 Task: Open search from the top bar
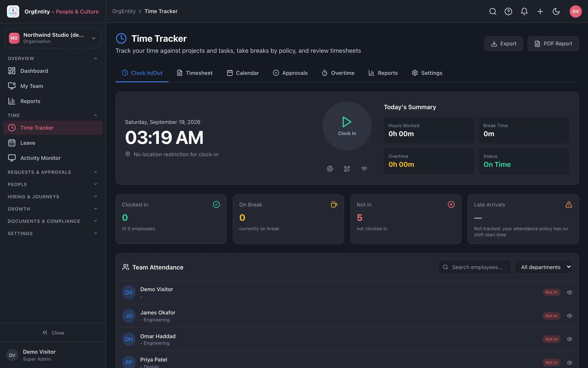(492, 11)
